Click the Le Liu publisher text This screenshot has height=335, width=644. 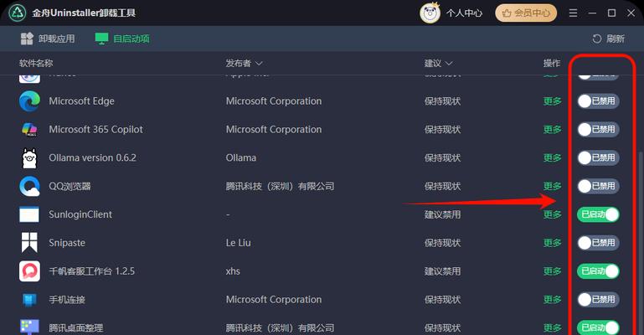point(238,243)
